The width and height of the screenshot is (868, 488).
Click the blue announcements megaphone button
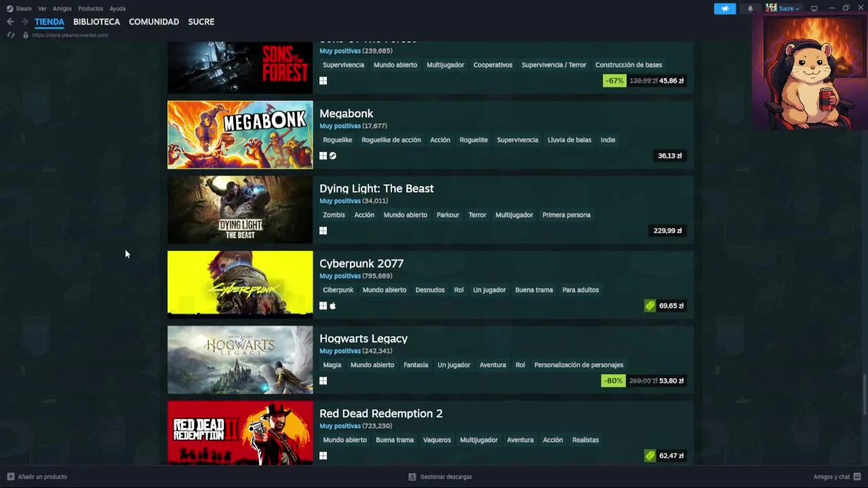coord(725,9)
